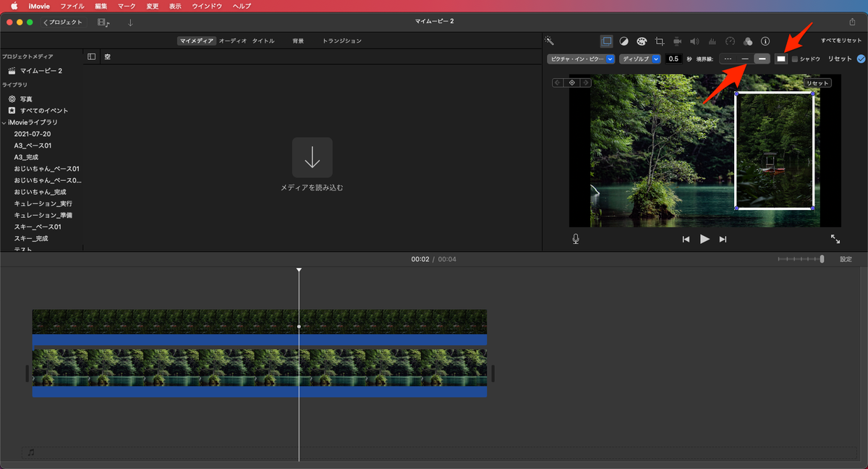
Task: Collapse the iMovieライブラリ tree chevron
Action: (x=4, y=122)
